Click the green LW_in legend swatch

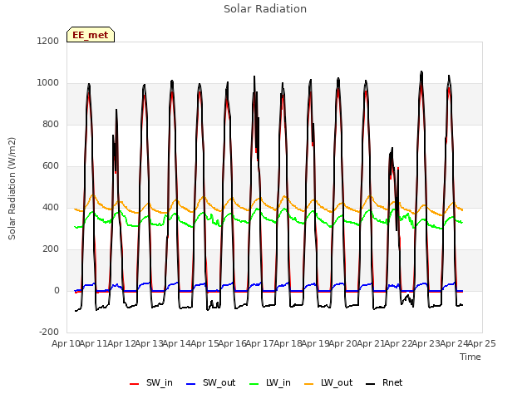(254, 384)
